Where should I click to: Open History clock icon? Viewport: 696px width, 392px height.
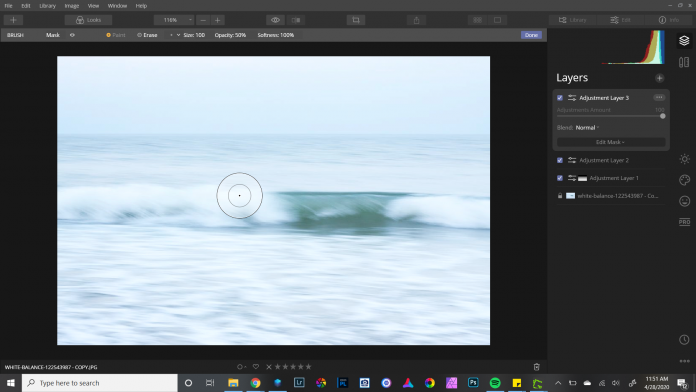684,340
